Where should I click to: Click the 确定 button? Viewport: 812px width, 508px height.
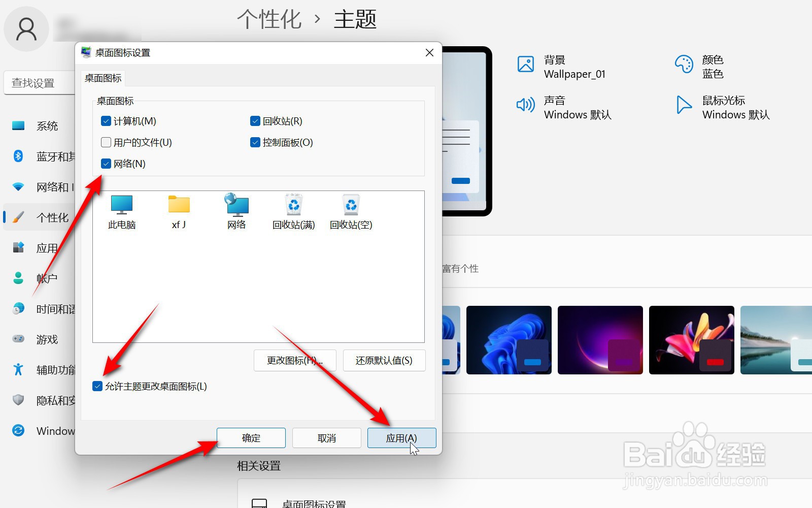[x=251, y=438]
